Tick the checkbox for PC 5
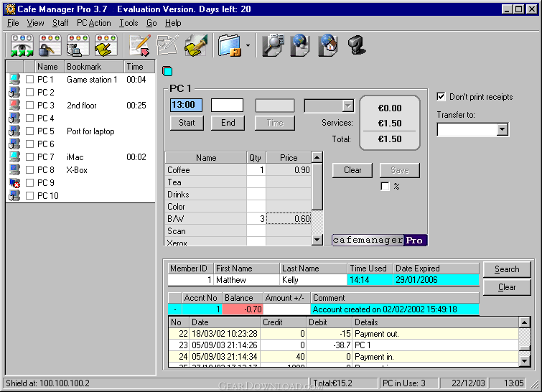Viewport: 542px width, 392px height. click(29, 131)
